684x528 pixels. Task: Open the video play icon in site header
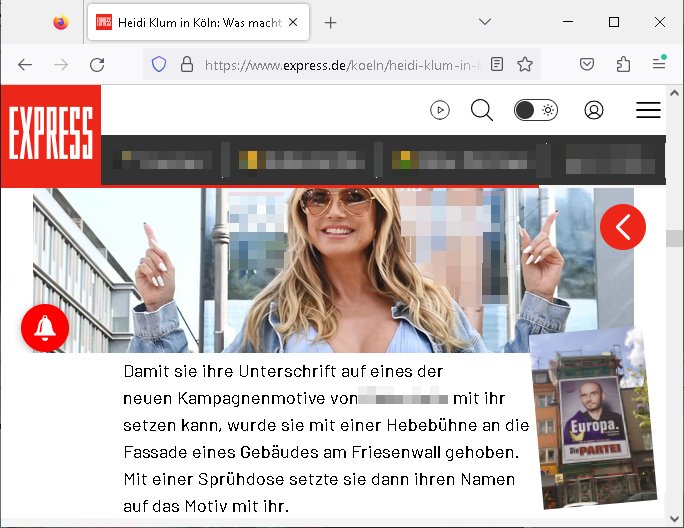pos(440,110)
